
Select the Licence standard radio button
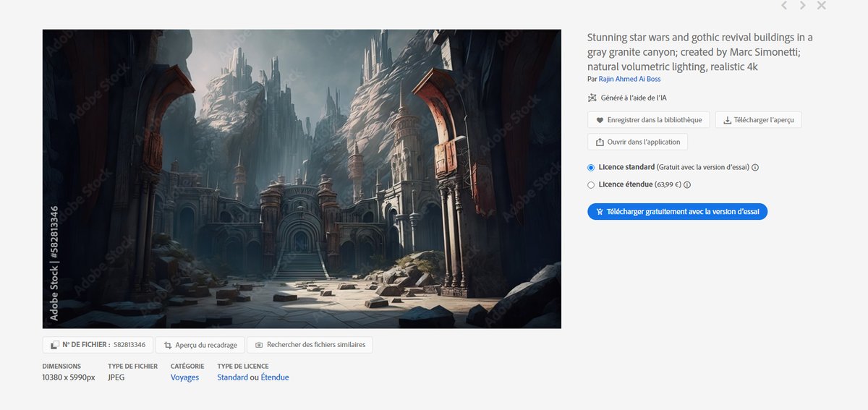[x=591, y=167]
